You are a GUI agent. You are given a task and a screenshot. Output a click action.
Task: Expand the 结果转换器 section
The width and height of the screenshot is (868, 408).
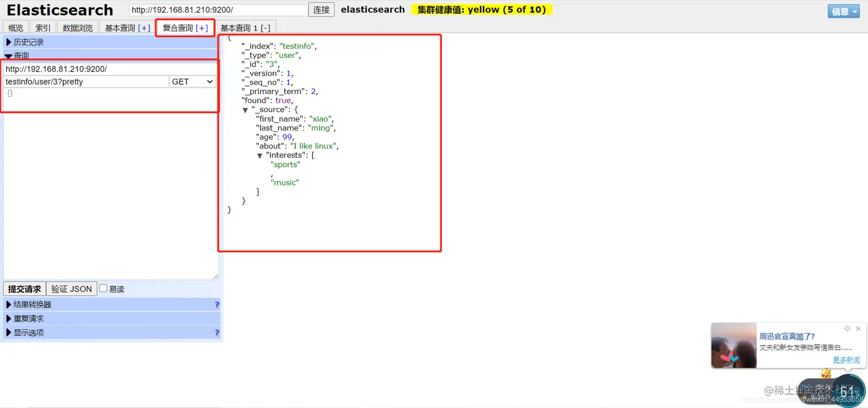pos(112,304)
